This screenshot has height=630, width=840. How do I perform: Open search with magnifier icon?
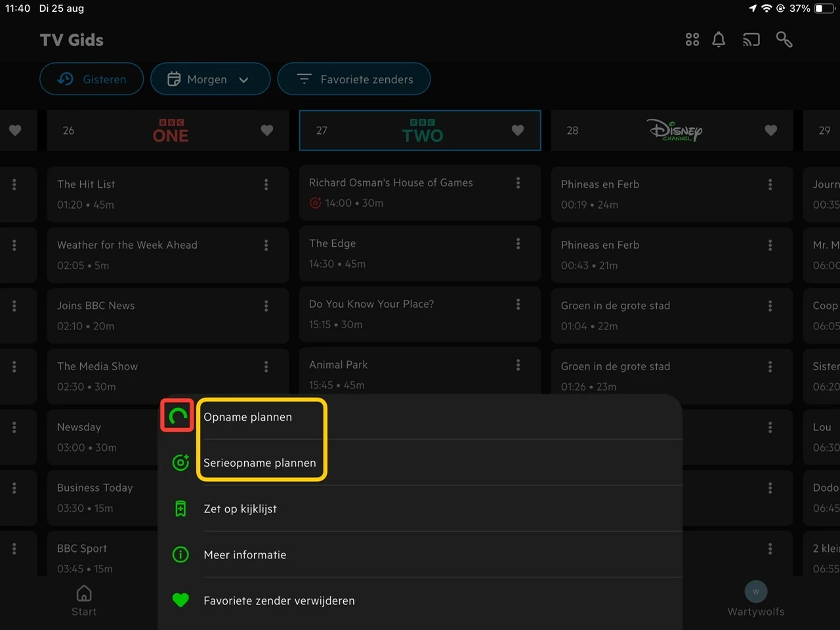click(784, 40)
